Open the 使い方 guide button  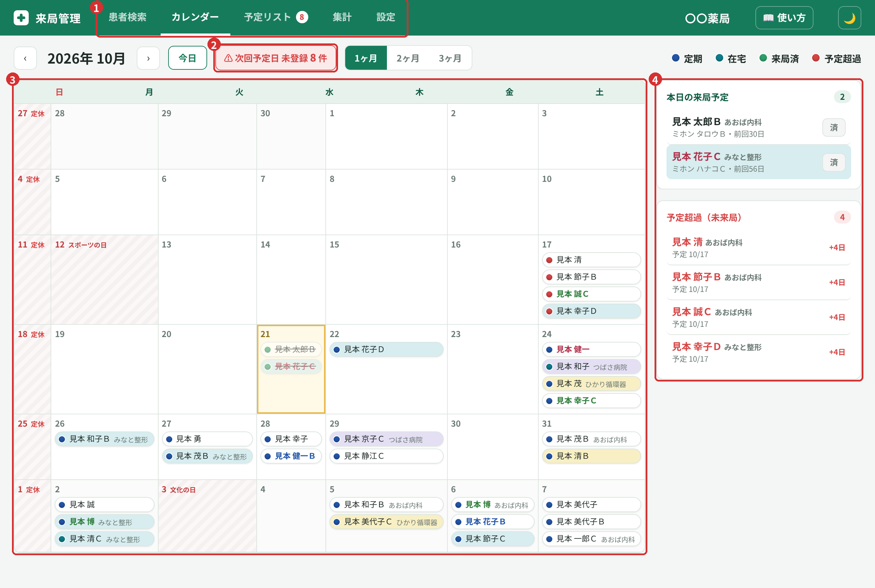point(784,18)
